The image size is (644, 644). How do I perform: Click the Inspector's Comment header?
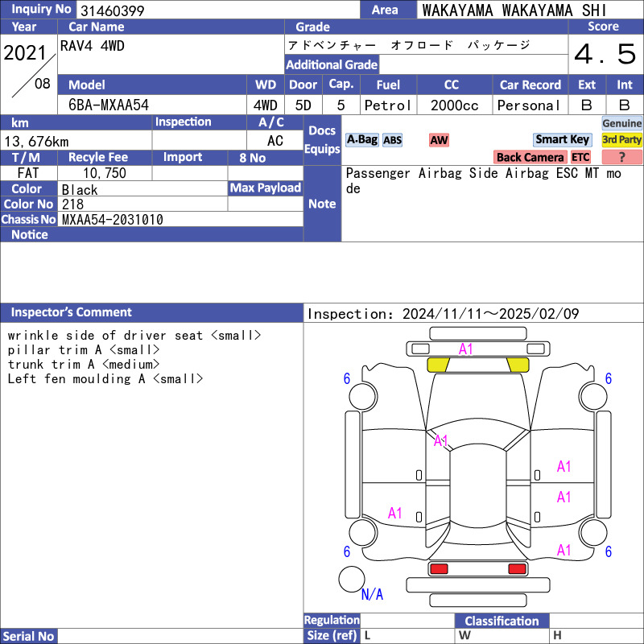72,312
